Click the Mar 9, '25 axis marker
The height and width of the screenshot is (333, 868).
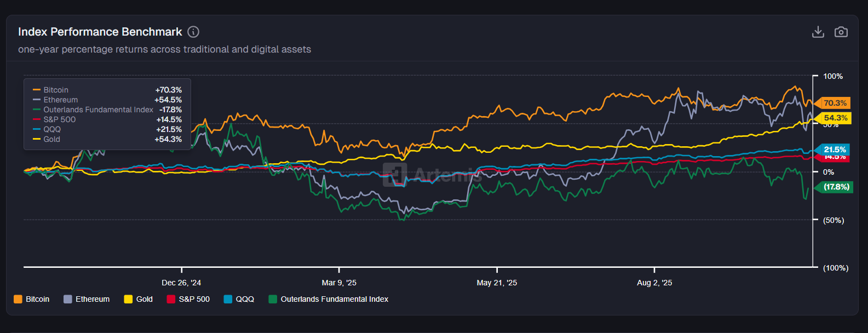[x=339, y=283]
